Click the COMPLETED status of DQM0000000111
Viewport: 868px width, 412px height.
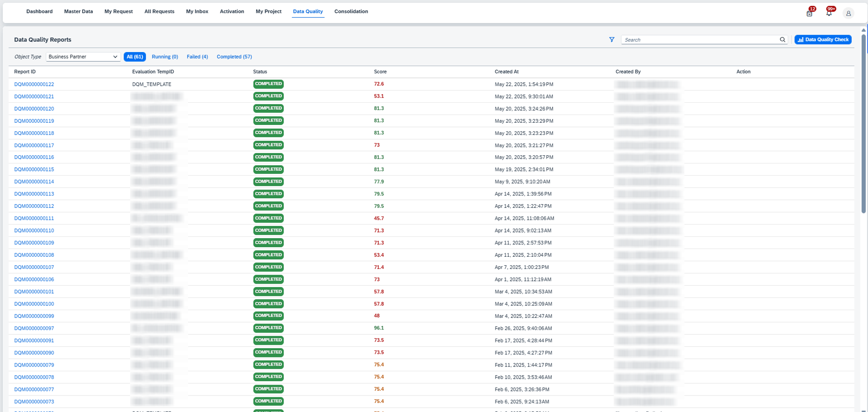coord(268,218)
